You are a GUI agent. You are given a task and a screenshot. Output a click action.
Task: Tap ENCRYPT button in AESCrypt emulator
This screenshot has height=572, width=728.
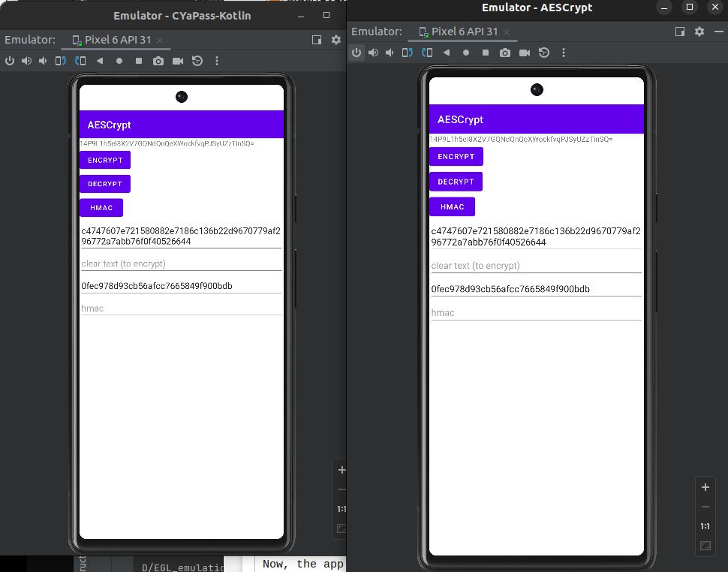(456, 156)
